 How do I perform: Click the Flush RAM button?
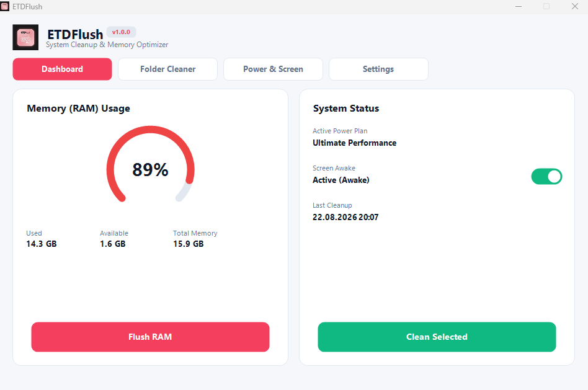coord(150,337)
